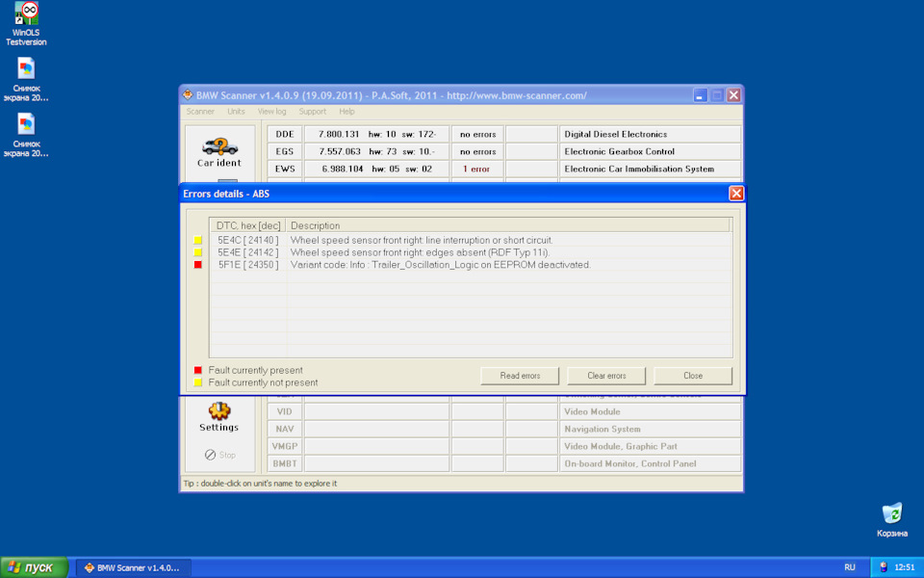Click the language indicator RU in the tray
Screen dimensions: 924x578
click(x=849, y=567)
